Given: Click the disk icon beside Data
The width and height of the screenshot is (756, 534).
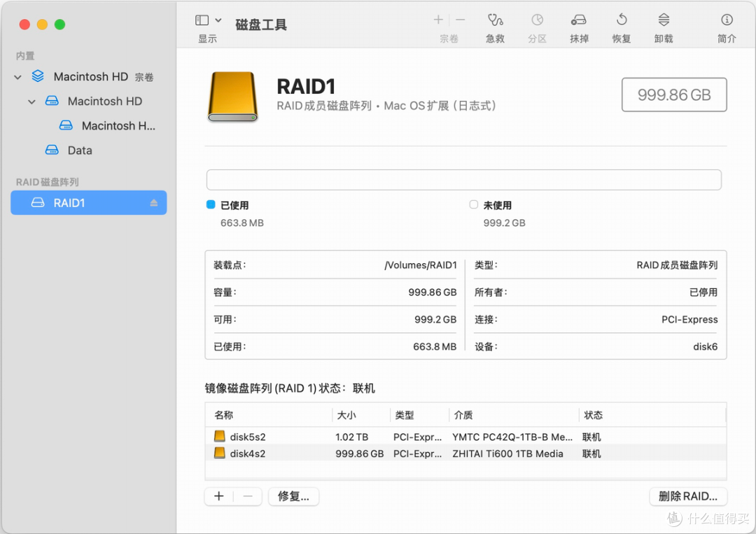Looking at the screenshot, I should (x=52, y=150).
